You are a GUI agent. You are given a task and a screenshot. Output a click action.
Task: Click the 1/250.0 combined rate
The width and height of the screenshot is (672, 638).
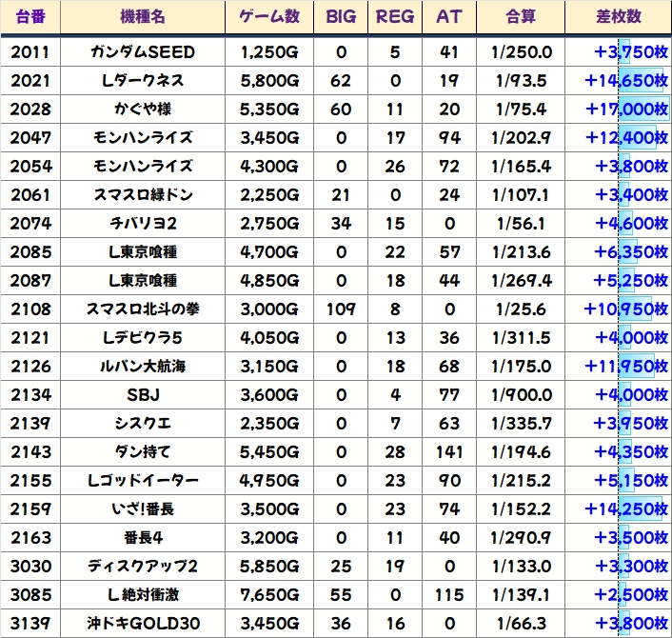521,51
